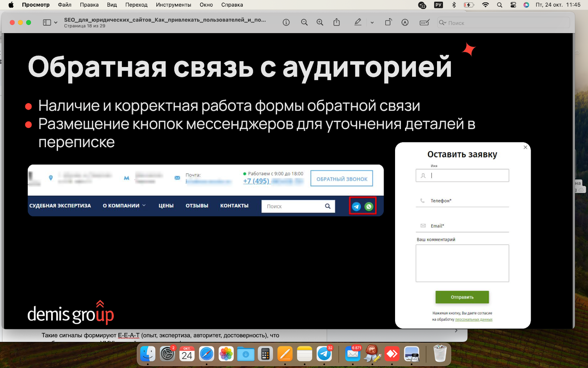Open macOS Control Center in menu bar
This screenshot has height=368, width=588.
click(513, 5)
